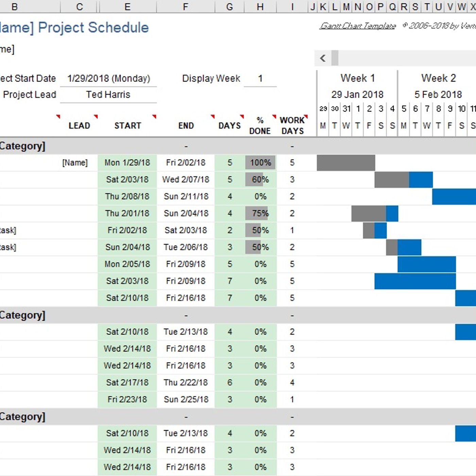Viewport: 476px width, 476px height.
Task: Click the 29 Jan 2018 week date
Action: 357,94
